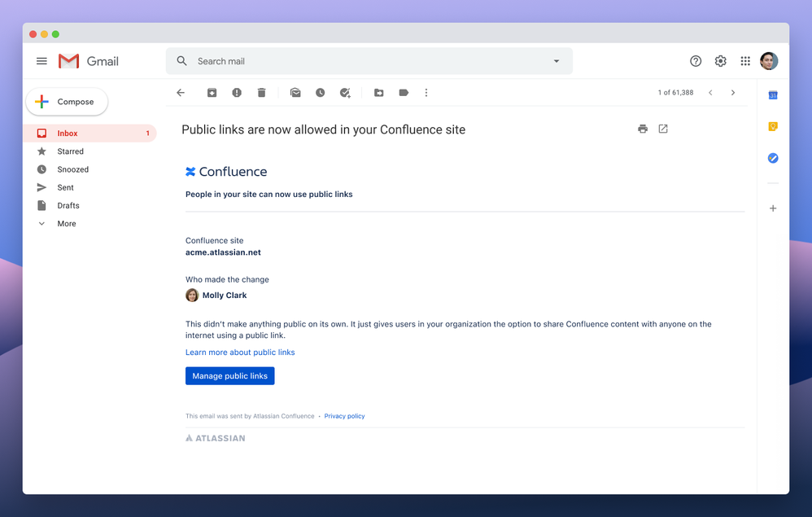Open Google Tasks side panel icon
This screenshot has height=517, width=812.
pos(773,158)
